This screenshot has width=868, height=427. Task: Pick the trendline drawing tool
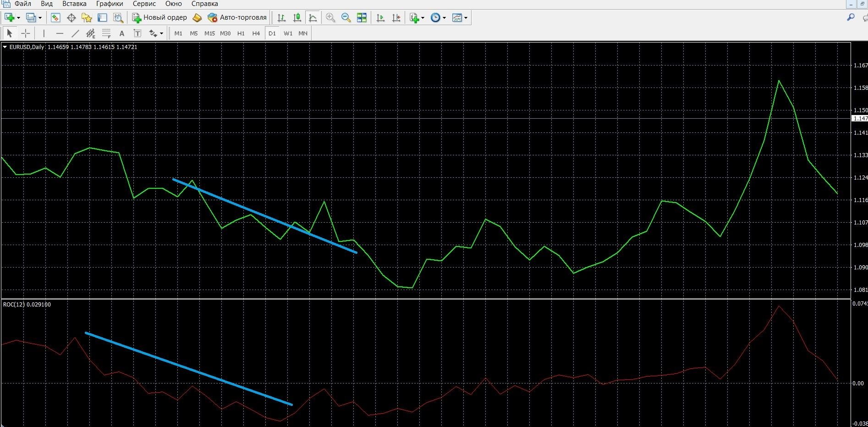(75, 33)
